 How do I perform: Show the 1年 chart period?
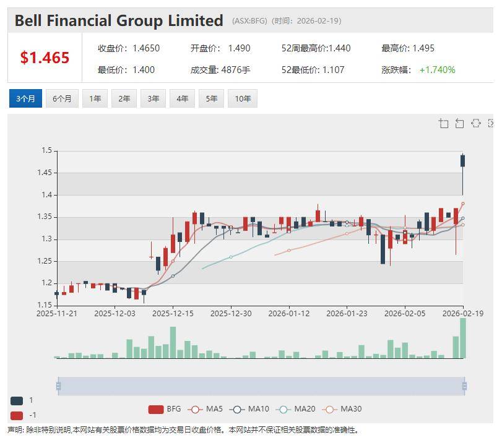tap(95, 98)
